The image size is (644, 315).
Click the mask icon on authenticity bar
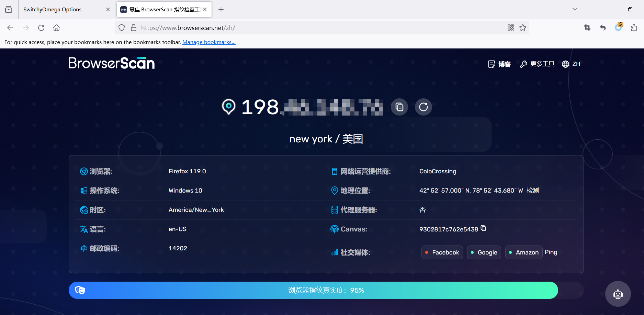[x=80, y=290]
